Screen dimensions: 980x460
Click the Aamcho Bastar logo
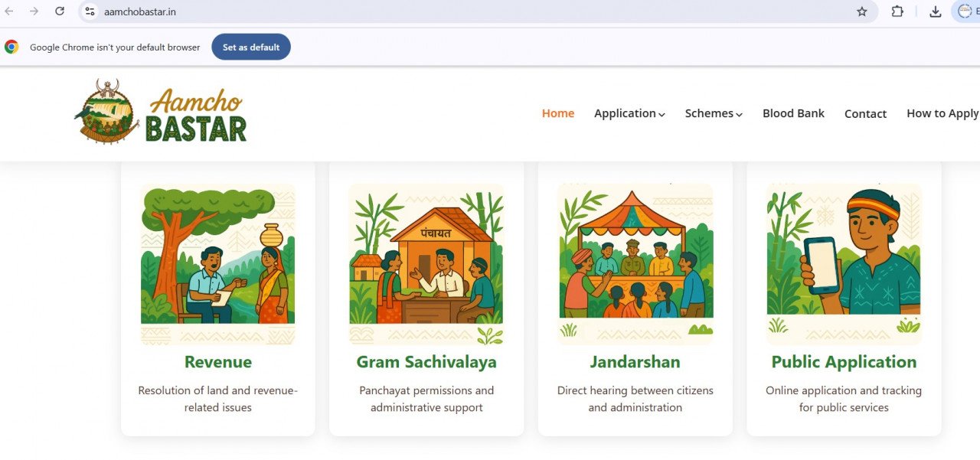tap(161, 113)
